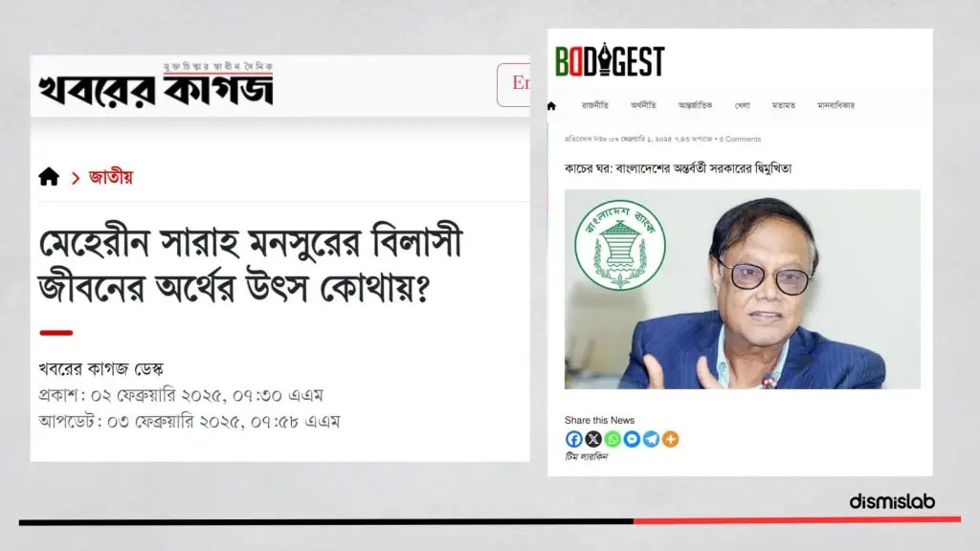Click the BDDigest logo
The width and height of the screenshot is (980, 551).
(x=610, y=60)
